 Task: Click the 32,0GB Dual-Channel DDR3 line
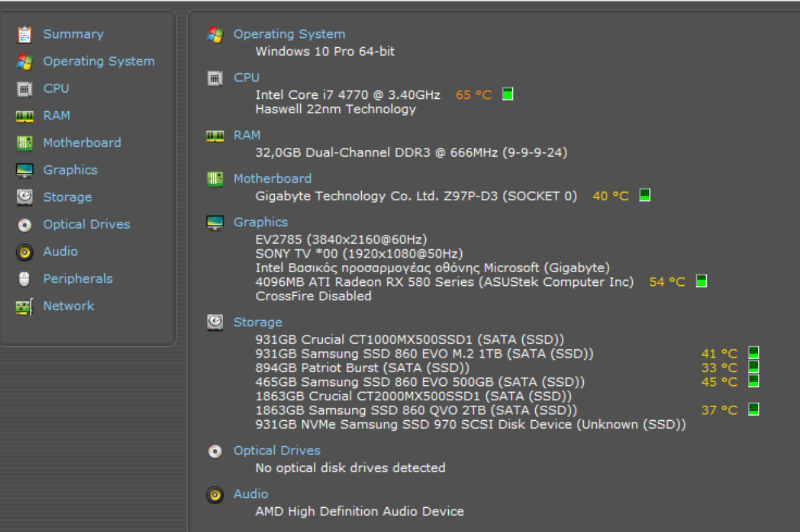(411, 153)
